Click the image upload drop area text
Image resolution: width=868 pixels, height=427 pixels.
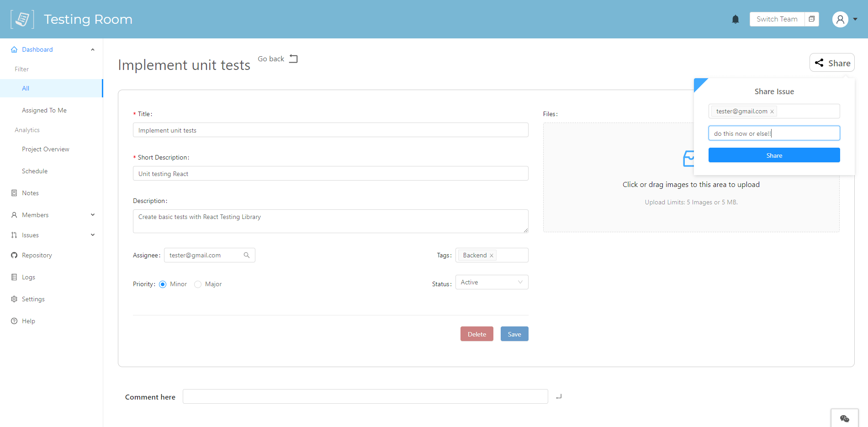point(691,185)
